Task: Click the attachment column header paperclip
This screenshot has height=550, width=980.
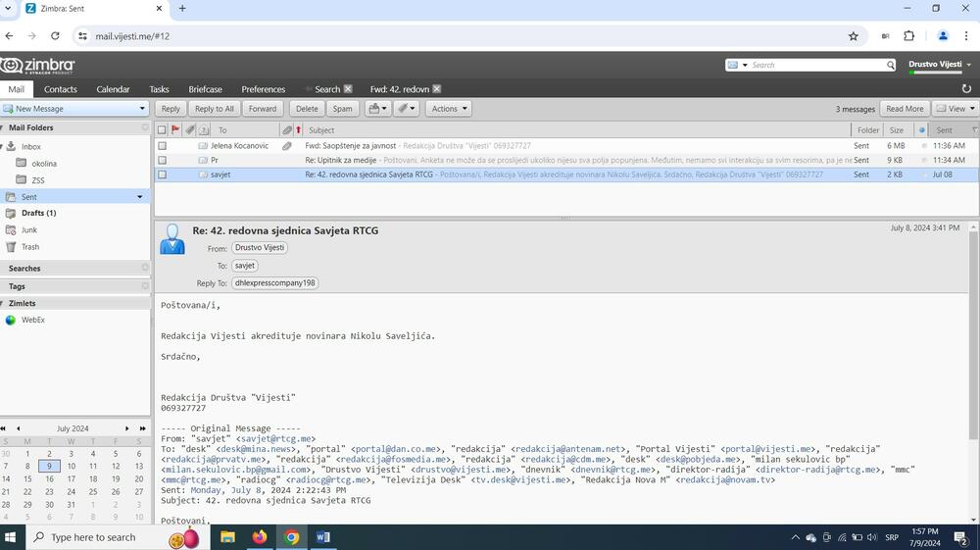Action: [287, 129]
